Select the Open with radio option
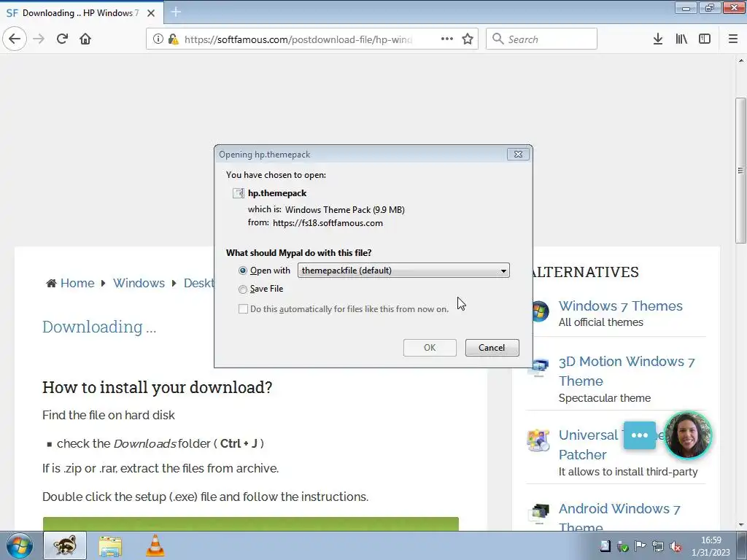This screenshot has width=747, height=560. (x=243, y=271)
